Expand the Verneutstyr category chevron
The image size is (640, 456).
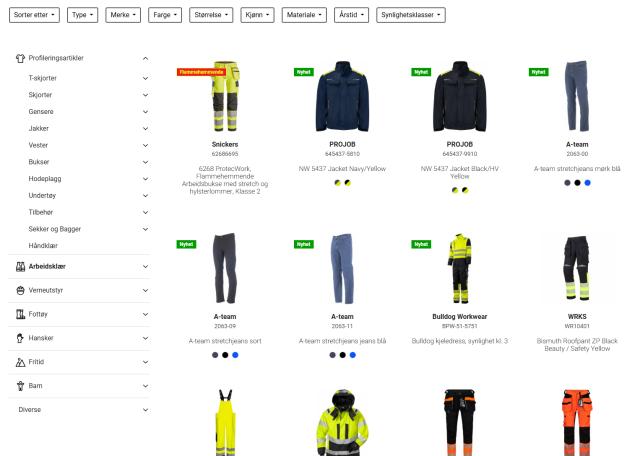tap(145, 290)
